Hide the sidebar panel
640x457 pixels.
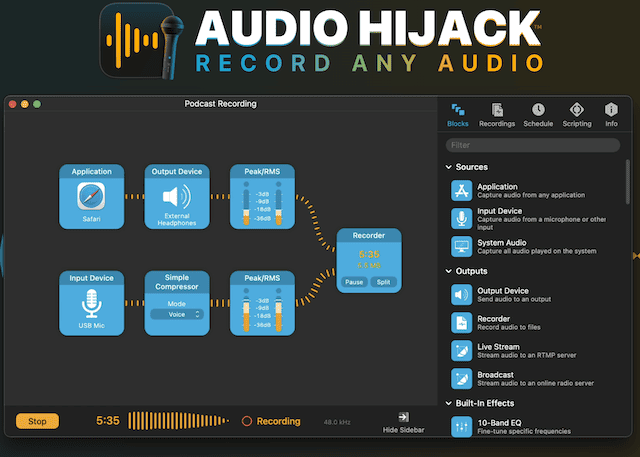(403, 421)
